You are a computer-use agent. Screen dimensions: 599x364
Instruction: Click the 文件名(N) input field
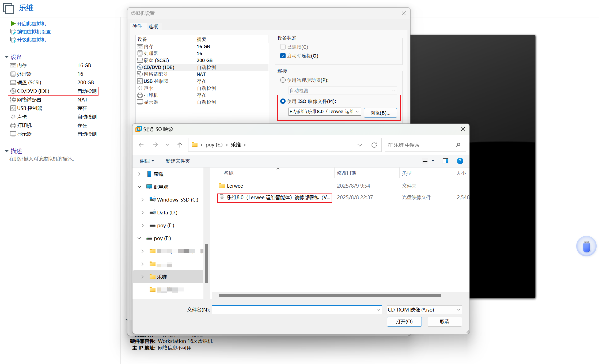click(297, 310)
